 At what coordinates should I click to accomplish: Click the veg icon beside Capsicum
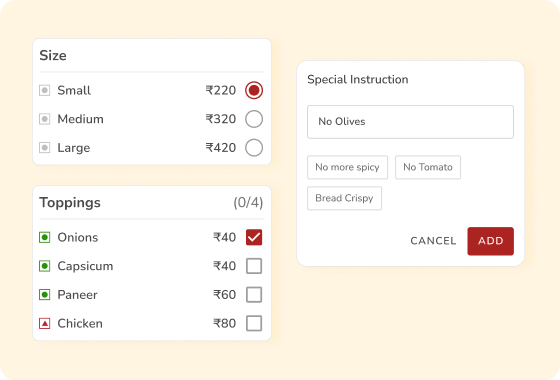coord(45,266)
